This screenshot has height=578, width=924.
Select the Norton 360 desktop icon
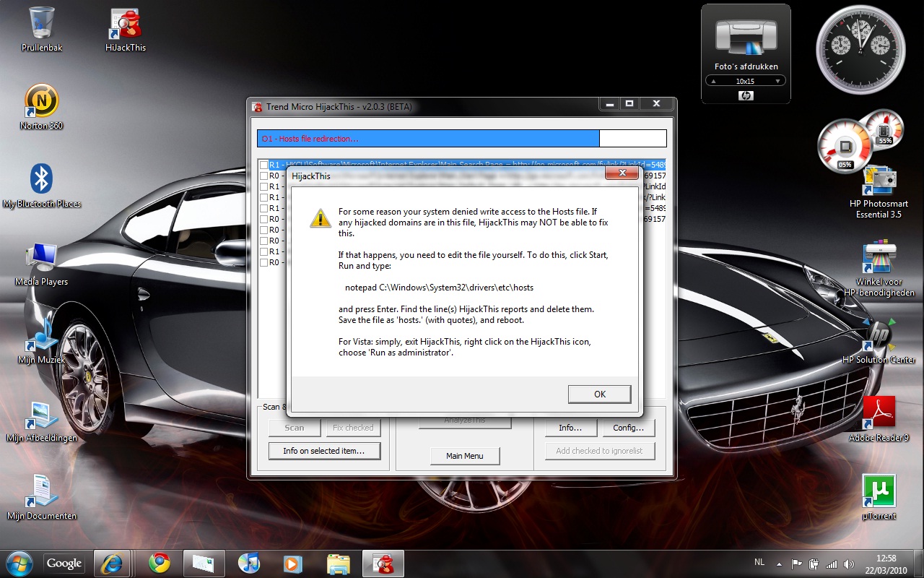pos(42,107)
